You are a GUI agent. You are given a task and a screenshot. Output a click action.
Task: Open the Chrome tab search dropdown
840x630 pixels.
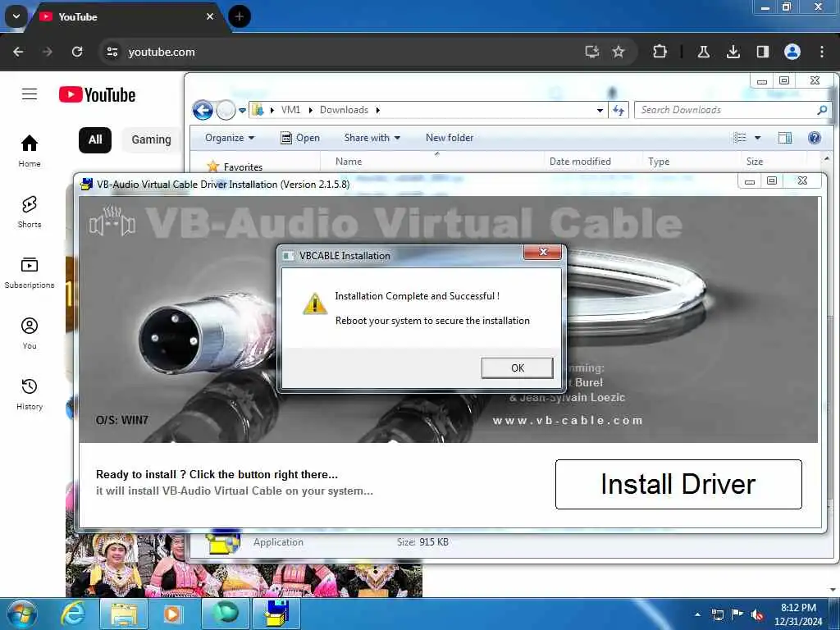(16, 16)
